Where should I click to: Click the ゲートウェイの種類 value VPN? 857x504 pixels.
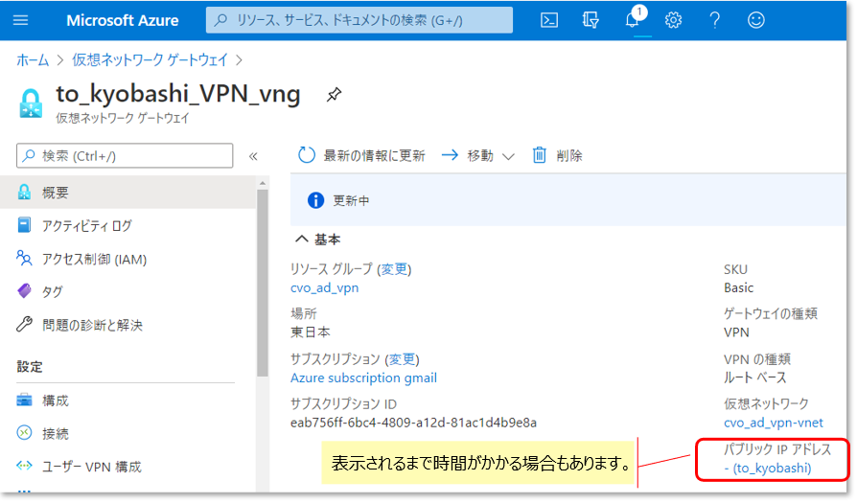(736, 332)
